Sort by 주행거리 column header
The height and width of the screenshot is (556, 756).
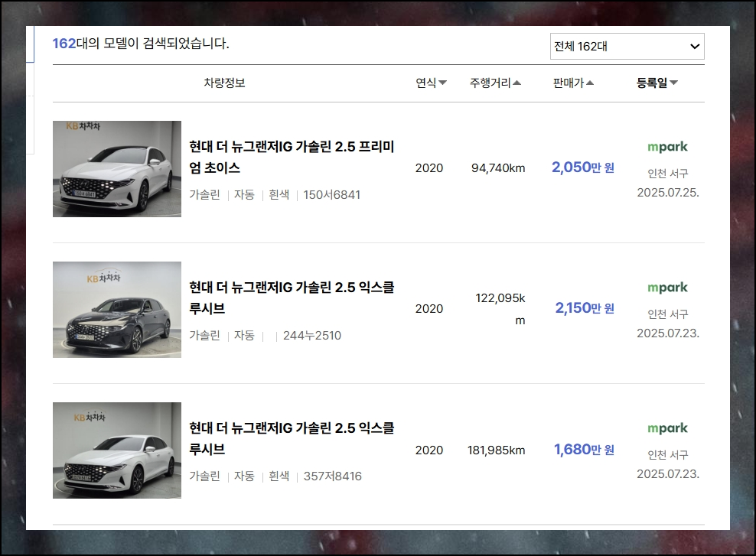coord(495,83)
